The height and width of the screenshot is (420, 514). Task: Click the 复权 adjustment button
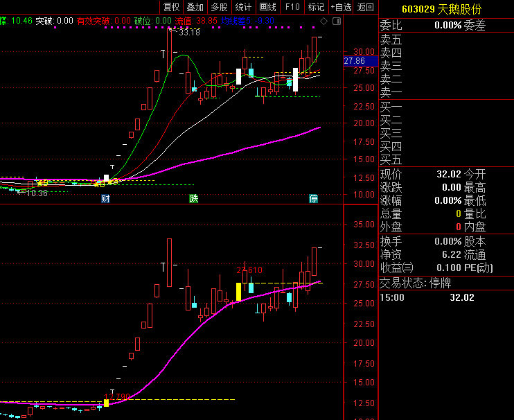171,7
